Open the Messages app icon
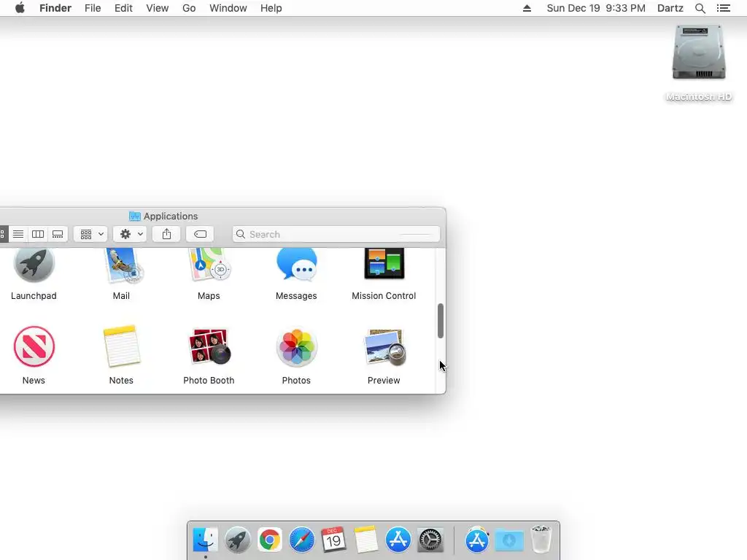The width and height of the screenshot is (747, 560). point(296,265)
